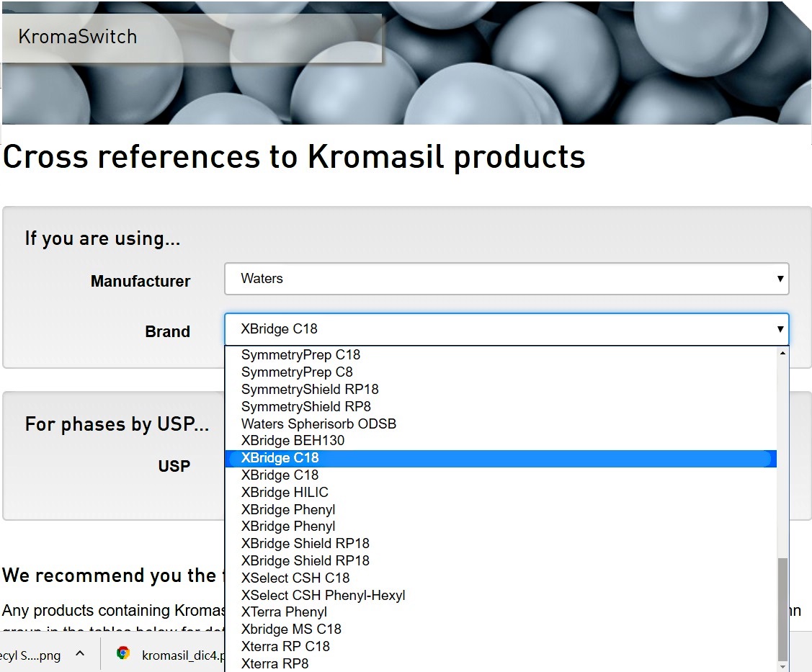This screenshot has height=672, width=812.
Task: Click the KromaSwitch header title
Action: (x=78, y=37)
